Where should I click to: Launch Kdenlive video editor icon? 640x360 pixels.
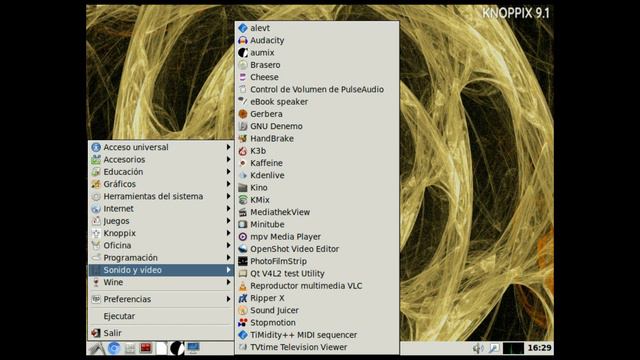point(243,175)
